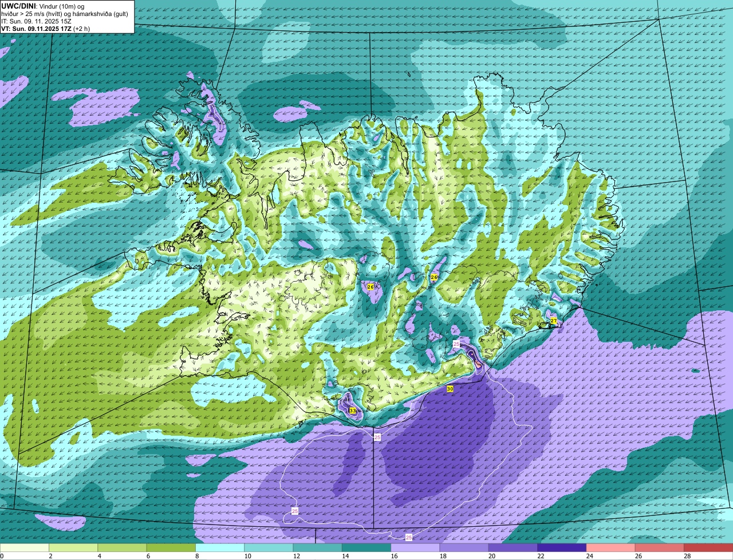Click the legend scale number 14

click(345, 556)
